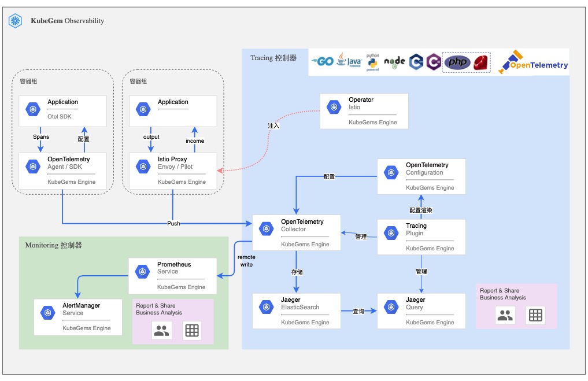The width and height of the screenshot is (588, 381).
Task: Click the purple C# logo
Action: click(x=434, y=62)
